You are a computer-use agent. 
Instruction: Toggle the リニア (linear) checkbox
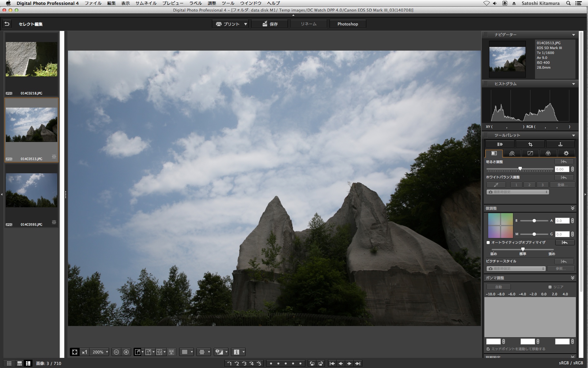[x=550, y=287]
